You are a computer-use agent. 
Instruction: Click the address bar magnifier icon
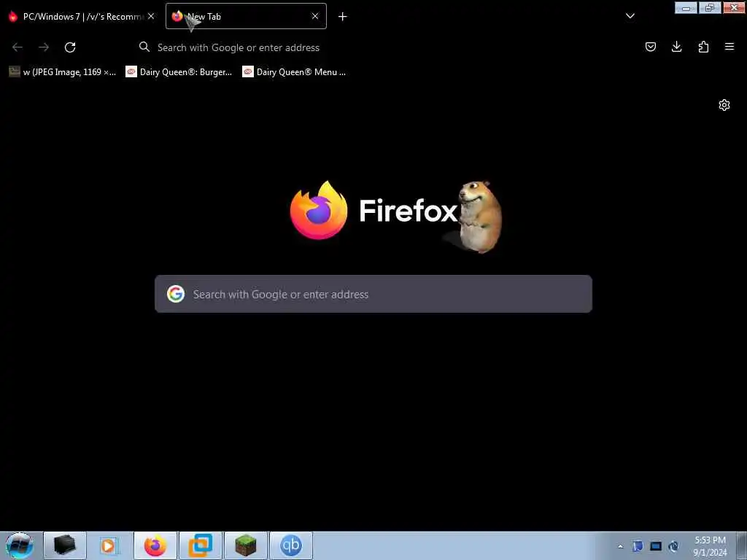pyautogui.click(x=144, y=47)
